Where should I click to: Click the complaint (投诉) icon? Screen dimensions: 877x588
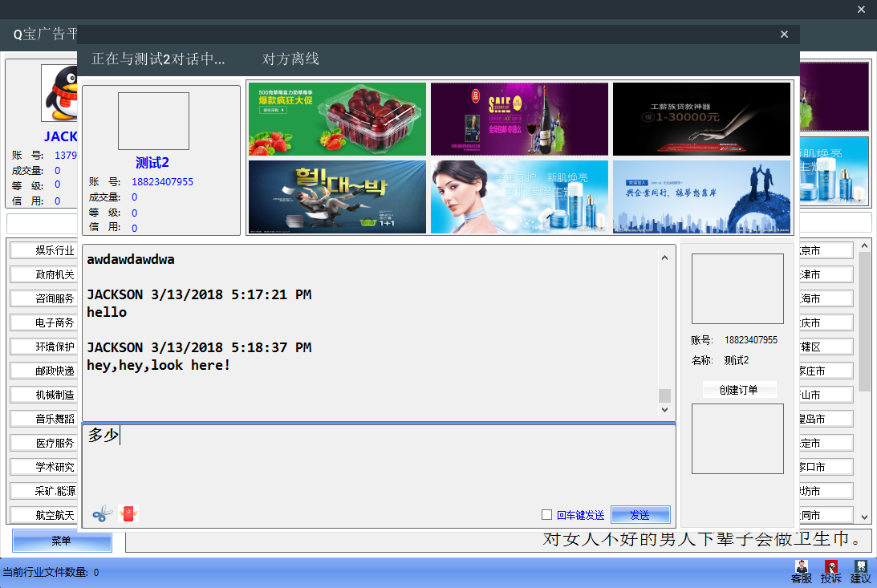point(831,571)
